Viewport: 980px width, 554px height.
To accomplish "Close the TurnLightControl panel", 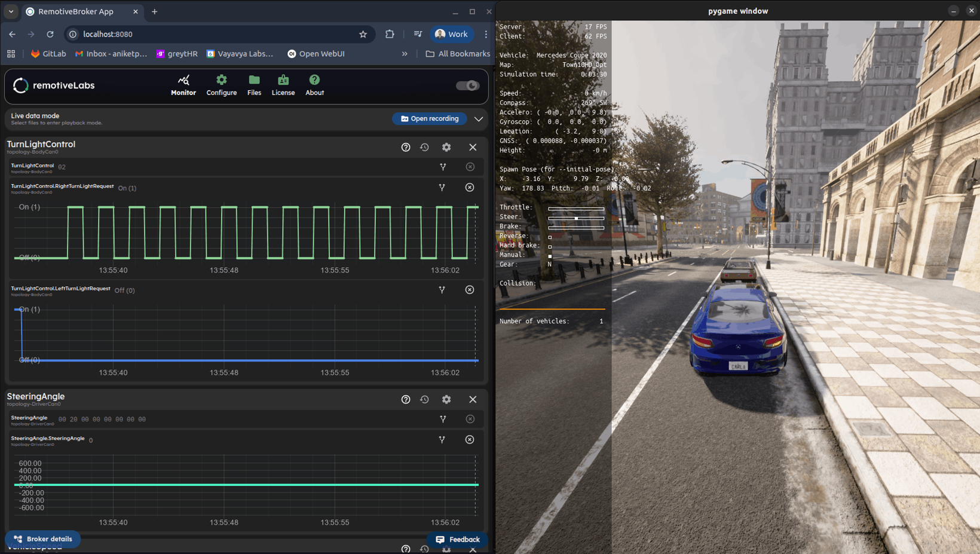I will pos(473,147).
